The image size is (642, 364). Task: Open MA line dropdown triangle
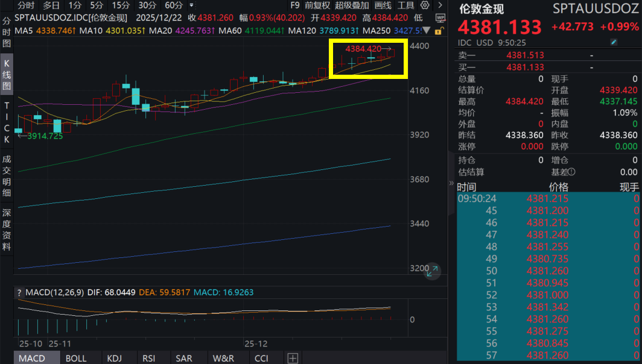click(427, 30)
